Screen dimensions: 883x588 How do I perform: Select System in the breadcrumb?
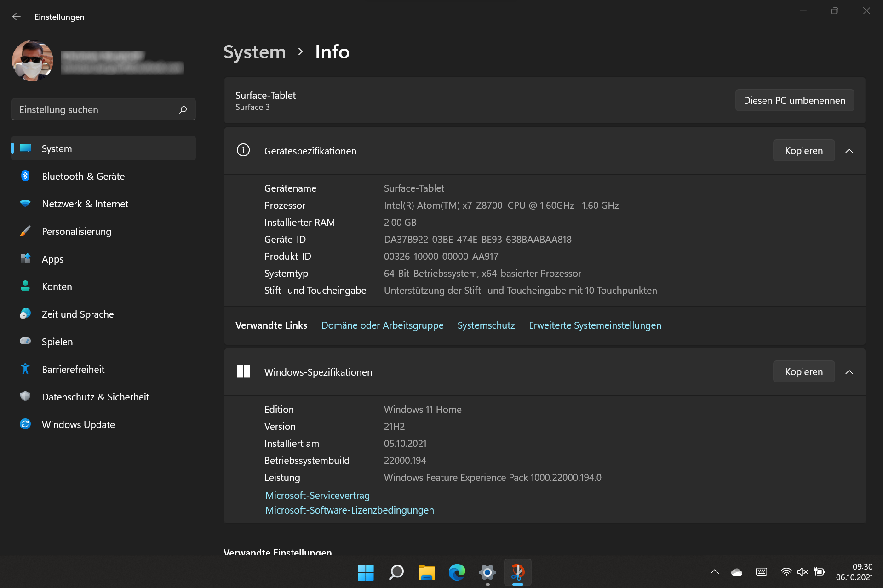coord(254,52)
